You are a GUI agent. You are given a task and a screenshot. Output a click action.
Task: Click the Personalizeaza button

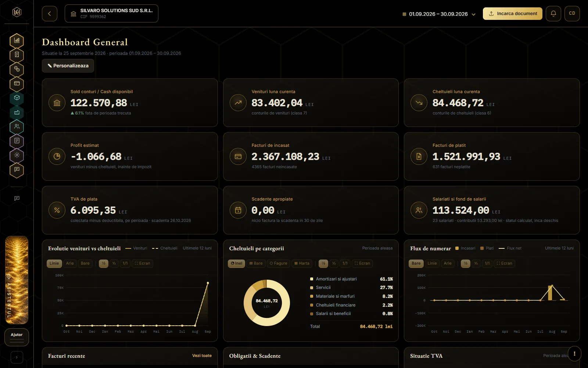(x=68, y=66)
